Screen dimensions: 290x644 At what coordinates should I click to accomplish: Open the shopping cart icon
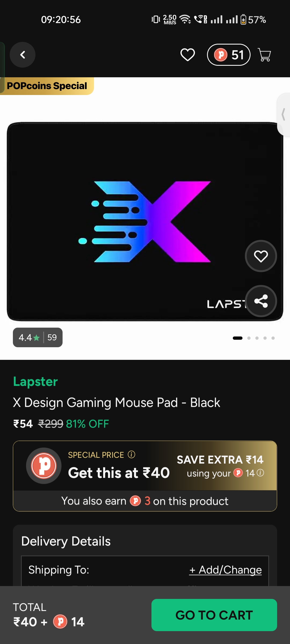click(x=264, y=55)
